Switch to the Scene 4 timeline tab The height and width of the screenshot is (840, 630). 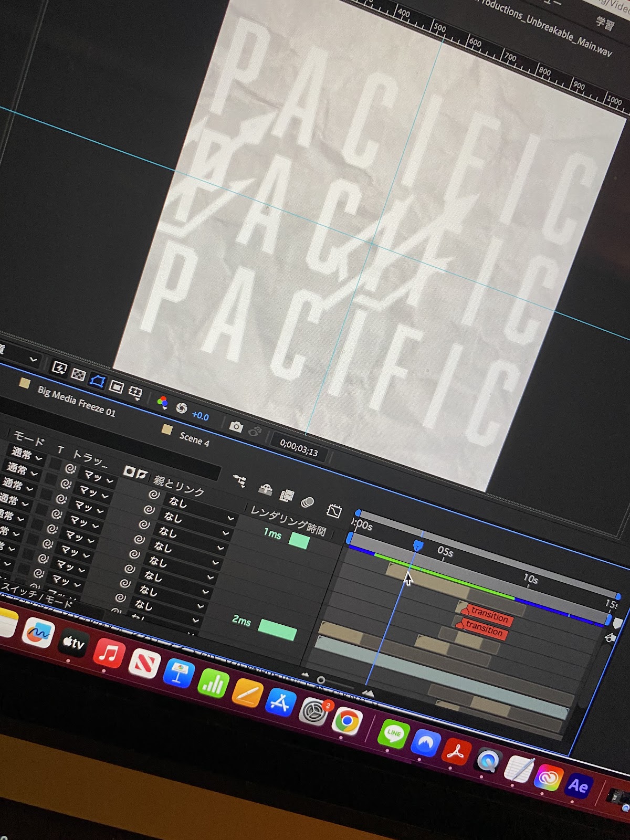click(x=194, y=439)
